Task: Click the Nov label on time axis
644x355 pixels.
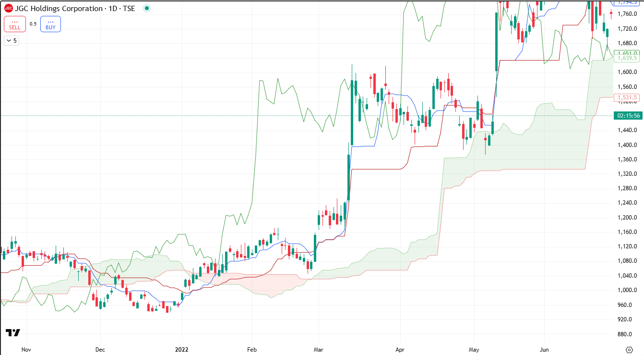Action: coord(26,349)
